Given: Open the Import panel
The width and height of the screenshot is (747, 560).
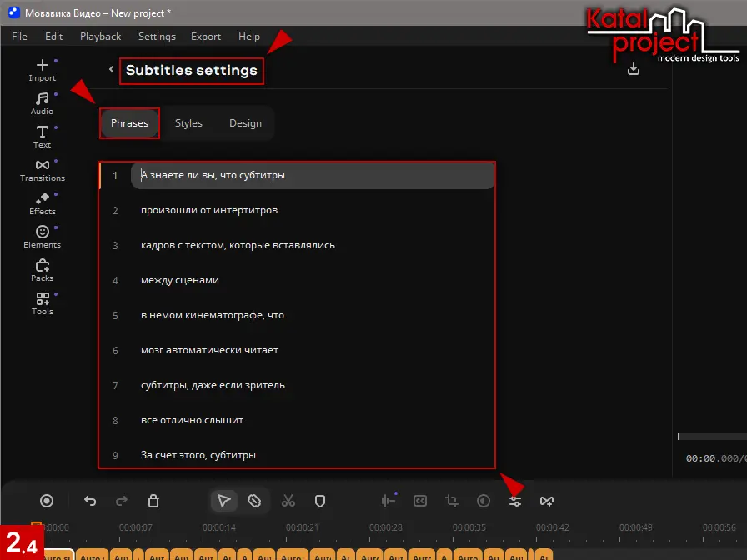Looking at the screenshot, I should point(43,70).
